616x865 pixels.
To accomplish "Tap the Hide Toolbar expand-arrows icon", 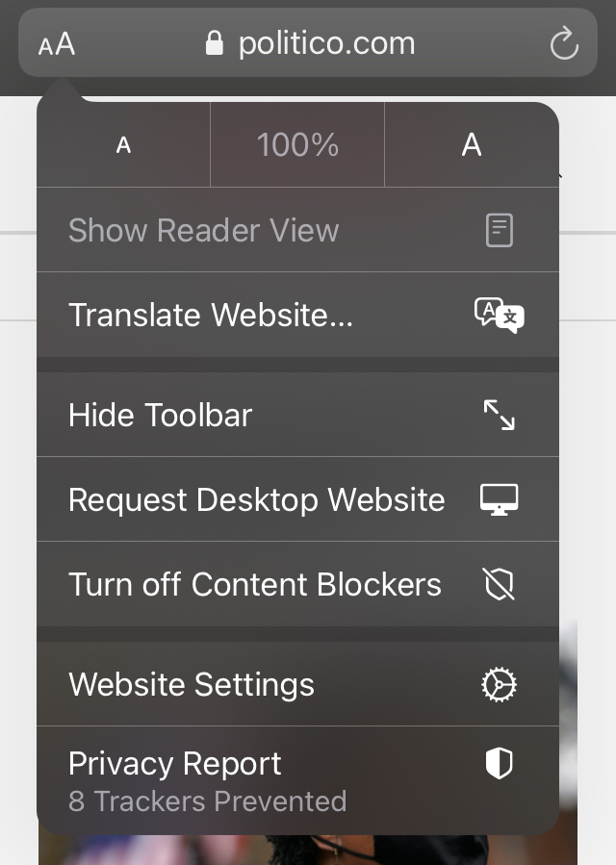I will [499, 415].
